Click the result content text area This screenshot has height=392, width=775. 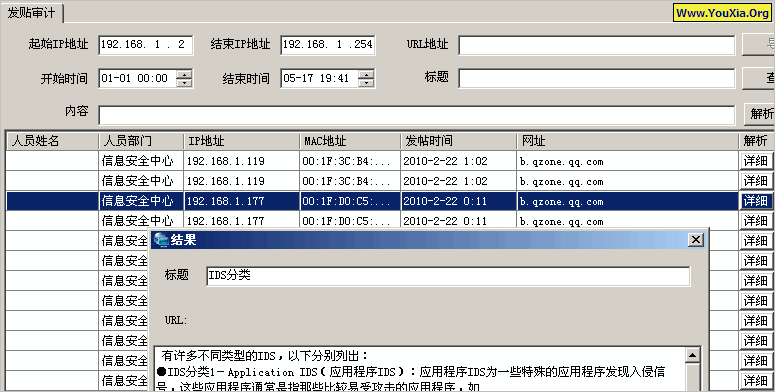click(420, 369)
